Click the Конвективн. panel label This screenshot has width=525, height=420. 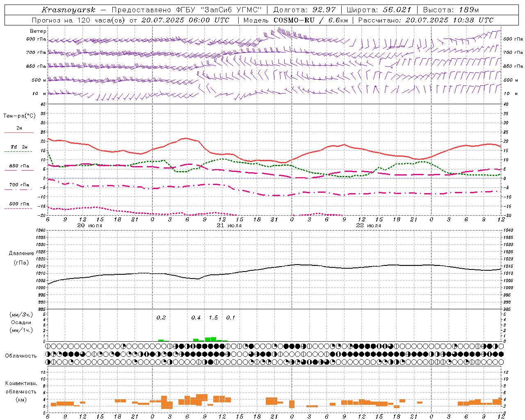coord(21,383)
